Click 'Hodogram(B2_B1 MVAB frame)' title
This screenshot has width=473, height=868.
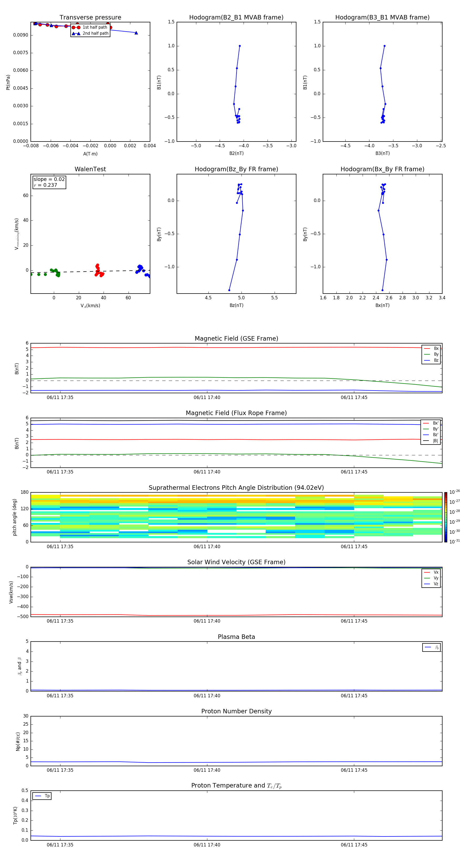[236, 18]
